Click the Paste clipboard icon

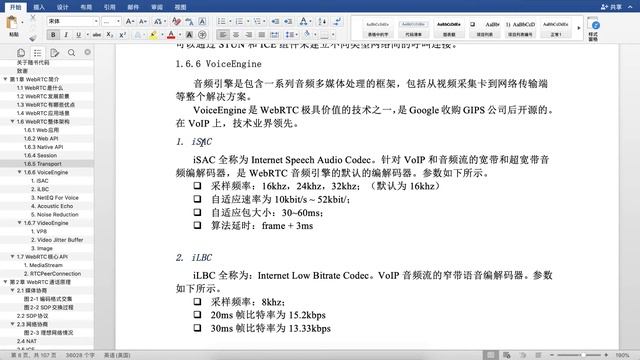(12, 22)
